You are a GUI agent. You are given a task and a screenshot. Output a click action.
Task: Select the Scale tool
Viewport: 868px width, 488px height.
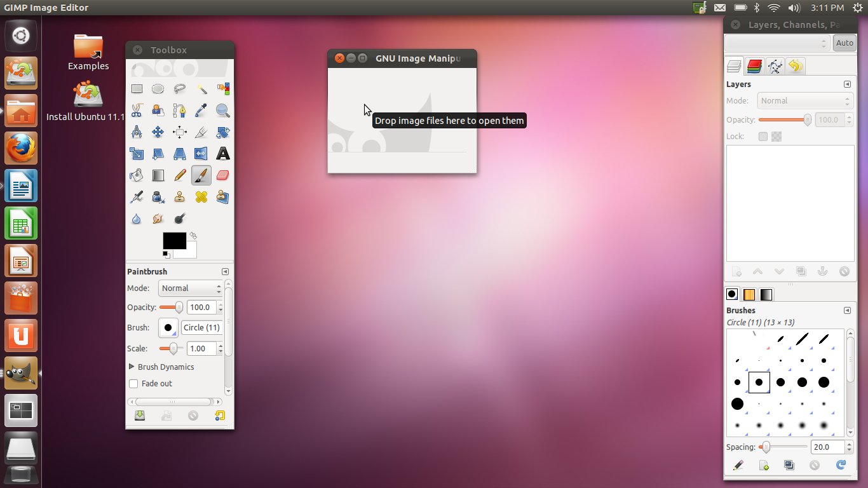point(137,154)
